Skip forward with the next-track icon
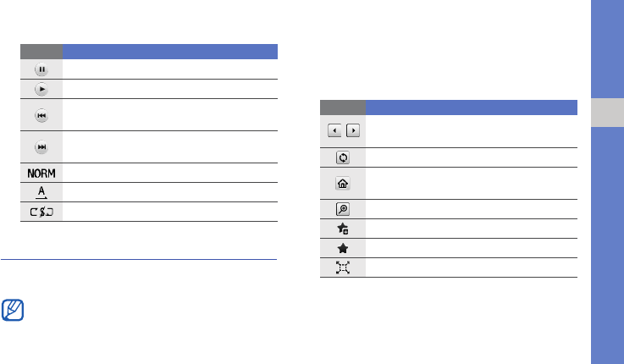 click(x=41, y=147)
